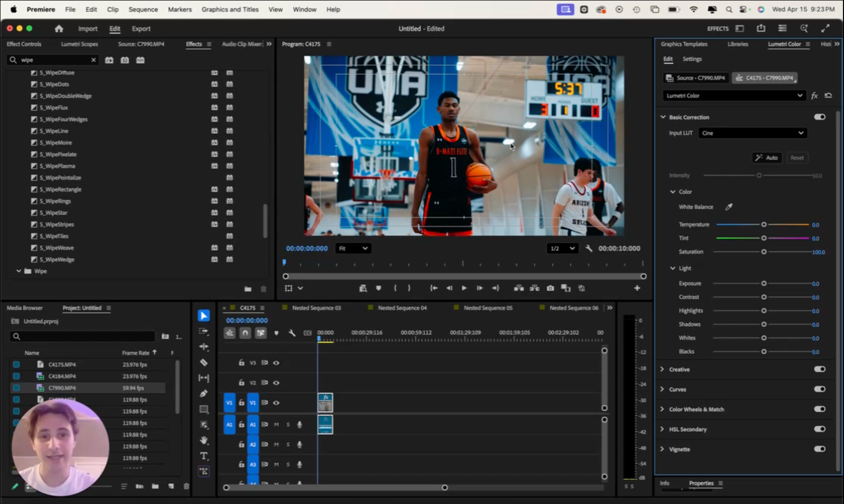Click the Mark In bracket icon
Image resolution: width=844 pixels, height=504 pixels.
[x=395, y=288]
